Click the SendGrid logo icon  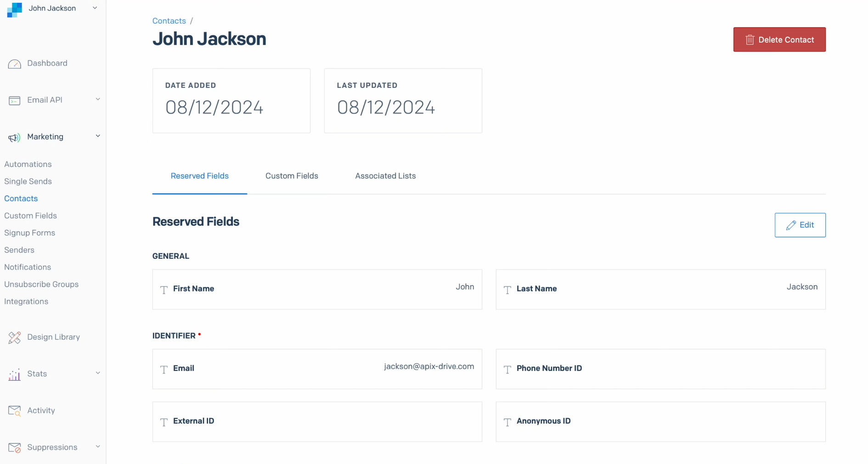[x=15, y=10]
